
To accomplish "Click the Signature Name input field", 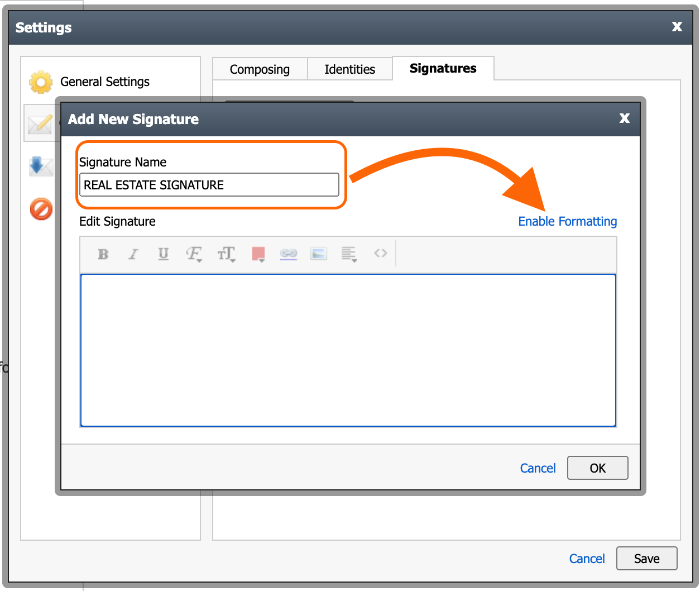I will tap(209, 184).
